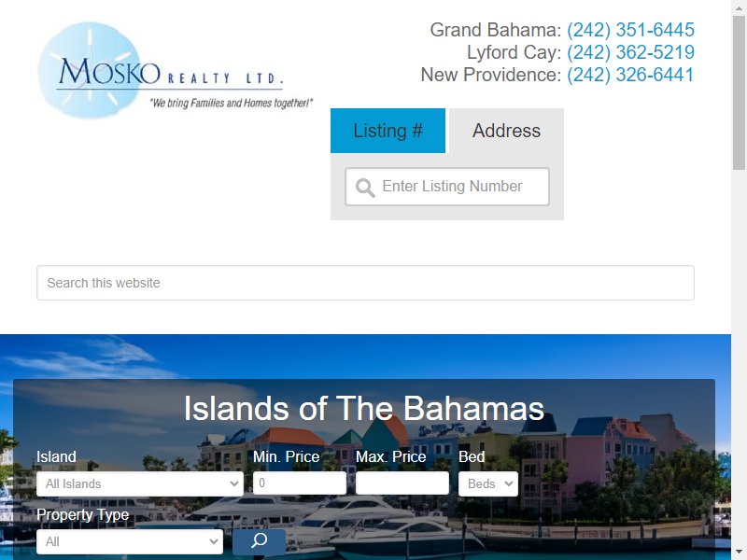The image size is (747, 560).
Task: Open the Beds dropdown
Action: 488,483
